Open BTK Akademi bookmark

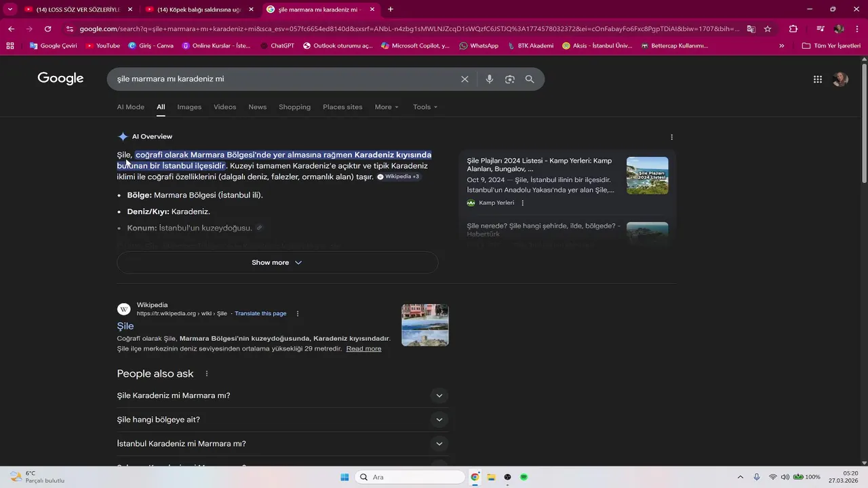coord(530,45)
